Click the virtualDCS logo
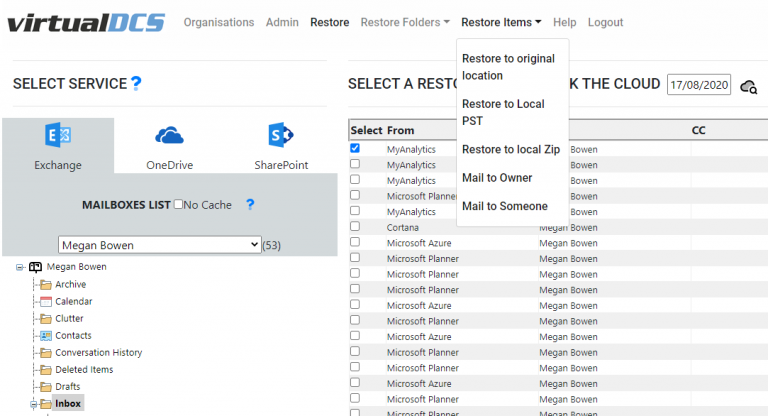 tap(86, 23)
